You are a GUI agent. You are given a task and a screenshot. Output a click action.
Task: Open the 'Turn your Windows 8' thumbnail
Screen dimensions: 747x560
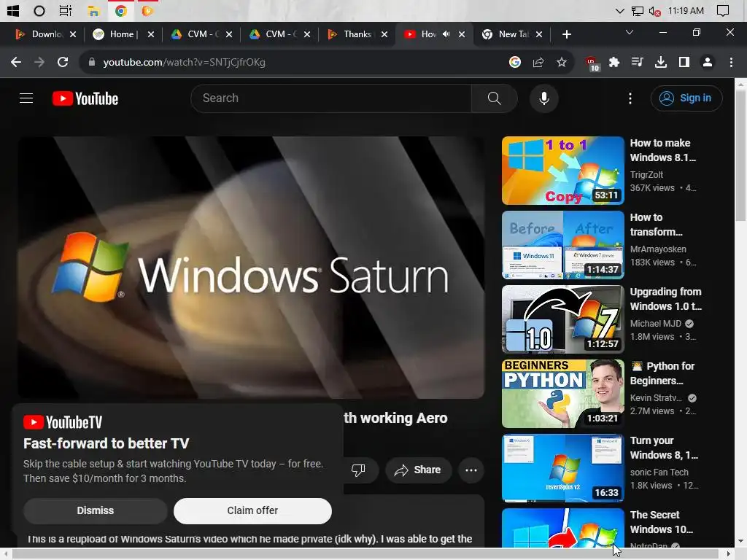pos(562,468)
